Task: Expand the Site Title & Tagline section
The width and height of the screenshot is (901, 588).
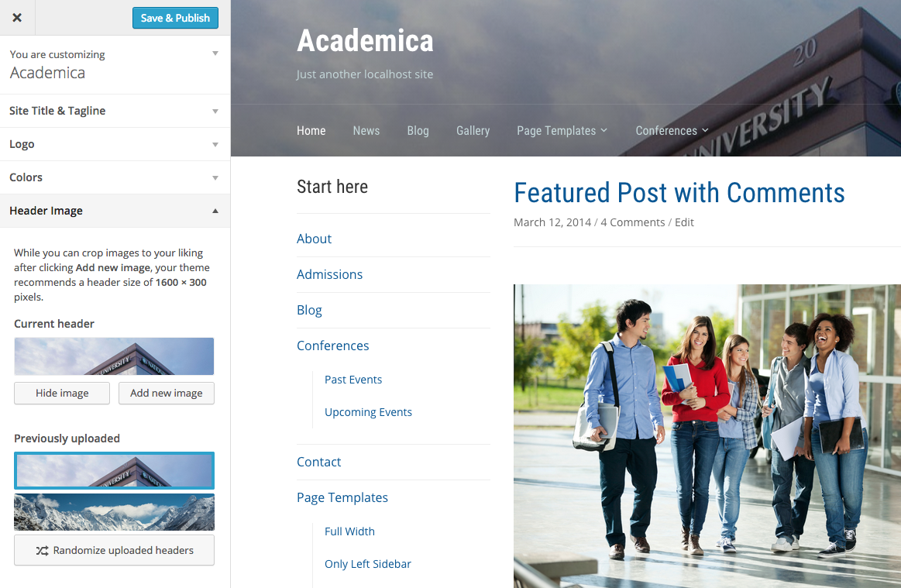Action: click(115, 111)
